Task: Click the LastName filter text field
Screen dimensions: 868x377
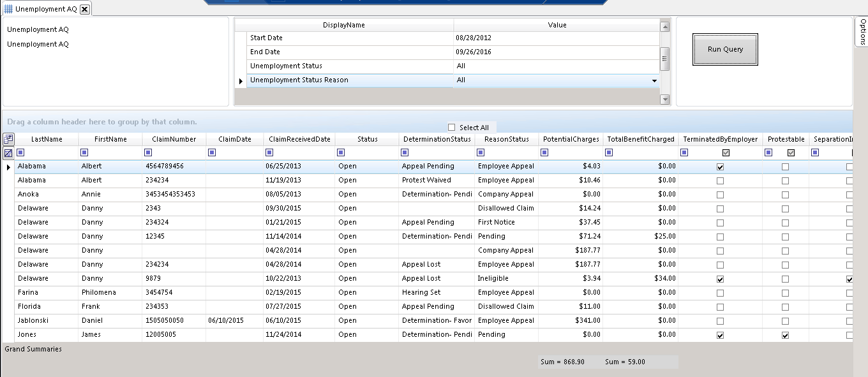Action: [52, 153]
